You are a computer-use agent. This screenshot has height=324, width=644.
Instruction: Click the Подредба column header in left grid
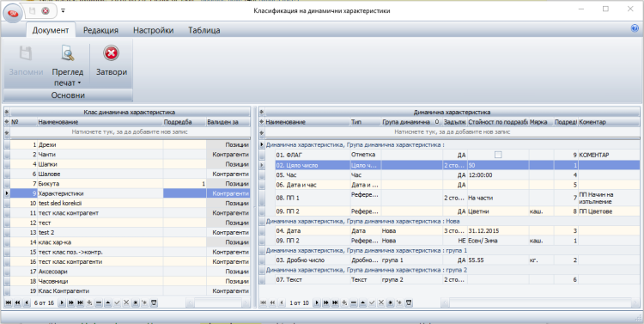point(185,122)
